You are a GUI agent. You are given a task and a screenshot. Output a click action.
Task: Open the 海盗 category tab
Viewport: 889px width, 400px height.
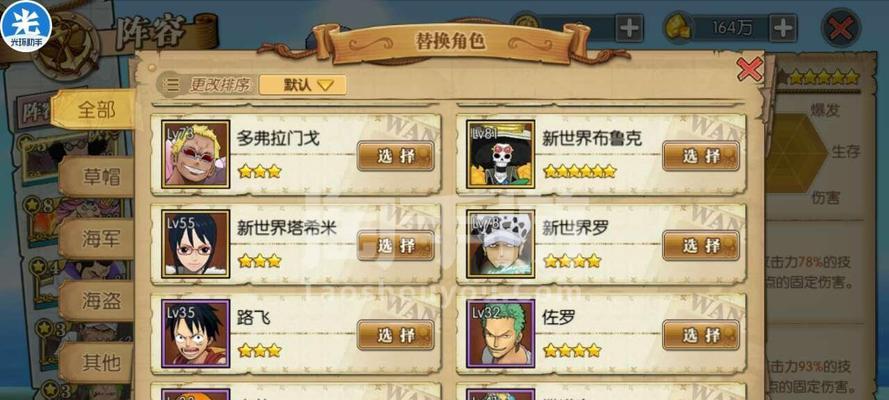pyautogui.click(x=100, y=300)
